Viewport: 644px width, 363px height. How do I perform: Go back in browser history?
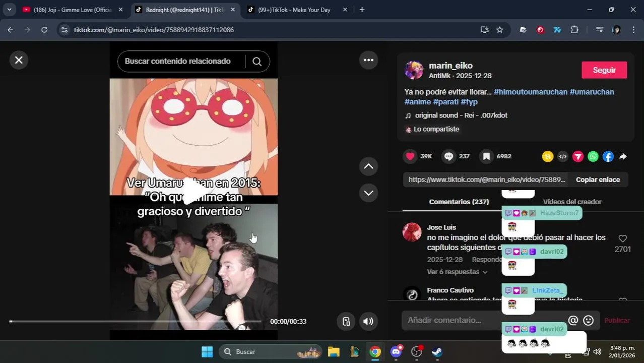[x=11, y=30]
